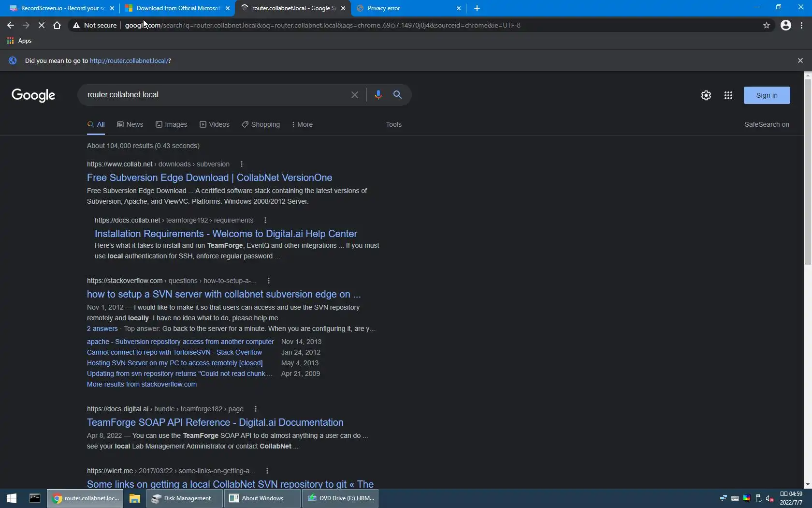The width and height of the screenshot is (812, 508).
Task: Follow the http://router.collabnet.local/ suggestion link
Action: [x=129, y=60]
